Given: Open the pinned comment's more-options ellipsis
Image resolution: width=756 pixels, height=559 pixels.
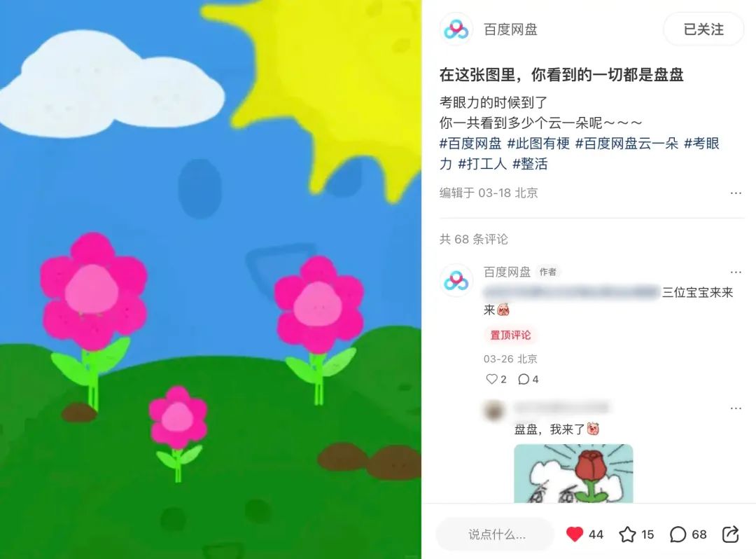Looking at the screenshot, I should click(736, 272).
